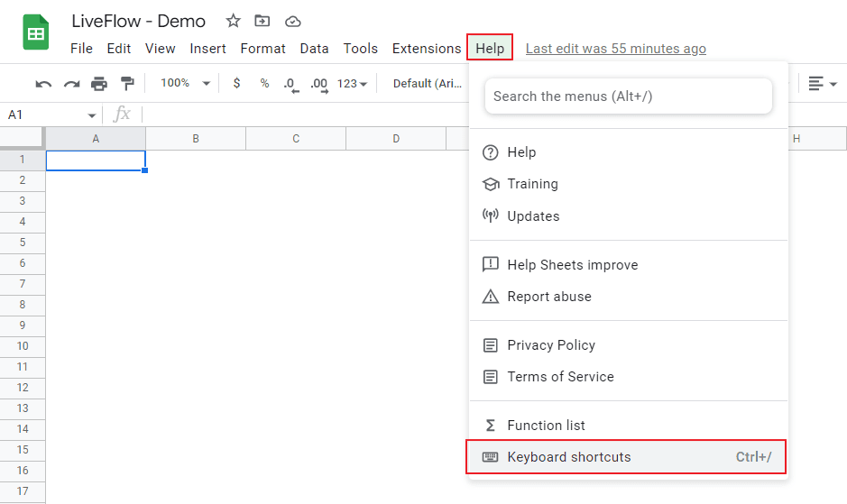Open the Default (Ari... font dropdown
Viewport: 847px width, 504px height.
tap(428, 84)
